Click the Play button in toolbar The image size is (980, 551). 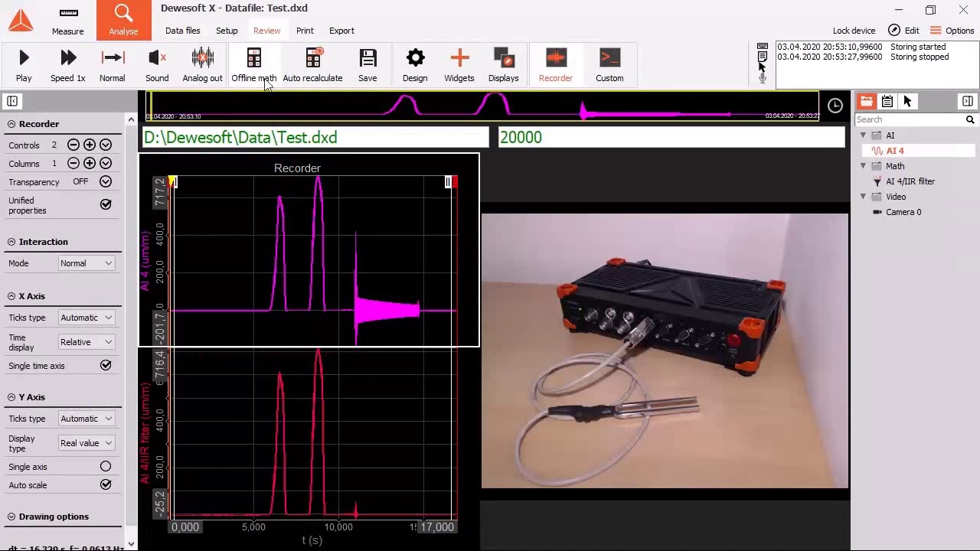(x=24, y=65)
